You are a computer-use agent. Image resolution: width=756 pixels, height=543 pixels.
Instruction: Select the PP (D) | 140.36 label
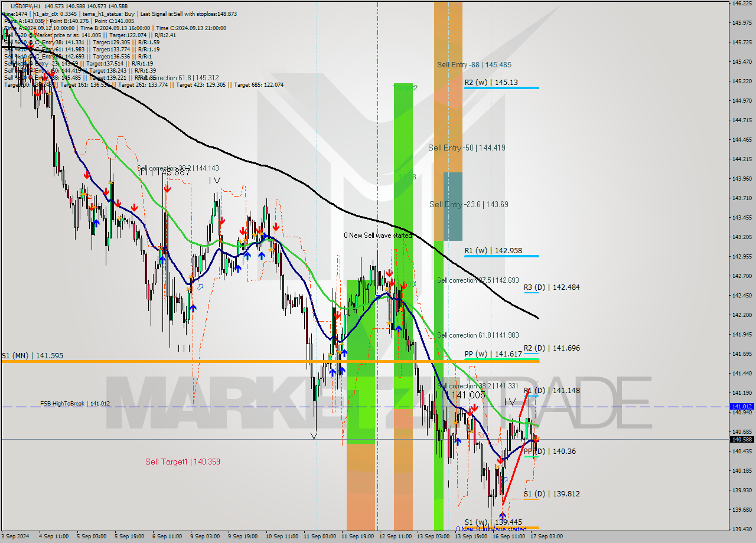pos(549,452)
